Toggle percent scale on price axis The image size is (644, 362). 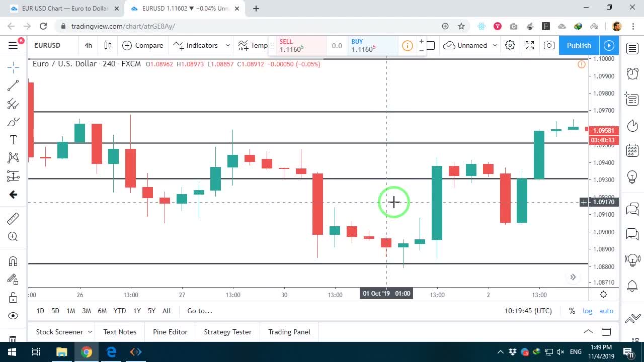point(572,311)
